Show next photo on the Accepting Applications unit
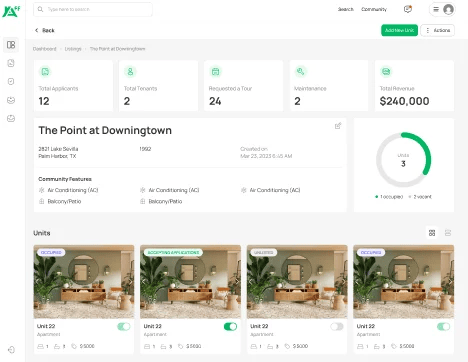 coord(237,282)
